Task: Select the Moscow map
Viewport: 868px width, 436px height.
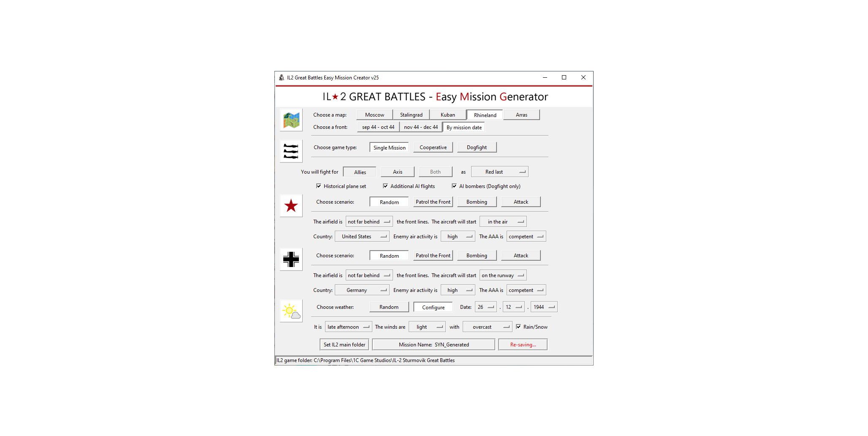Action: [x=374, y=115]
